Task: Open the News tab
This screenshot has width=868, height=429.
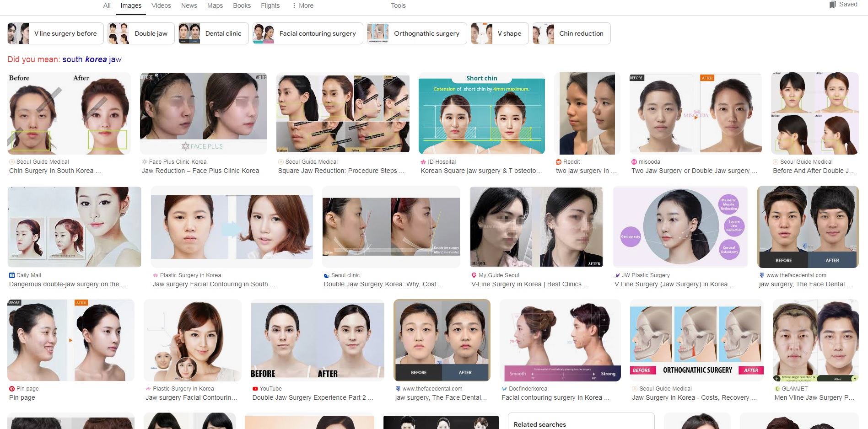Action: (189, 5)
